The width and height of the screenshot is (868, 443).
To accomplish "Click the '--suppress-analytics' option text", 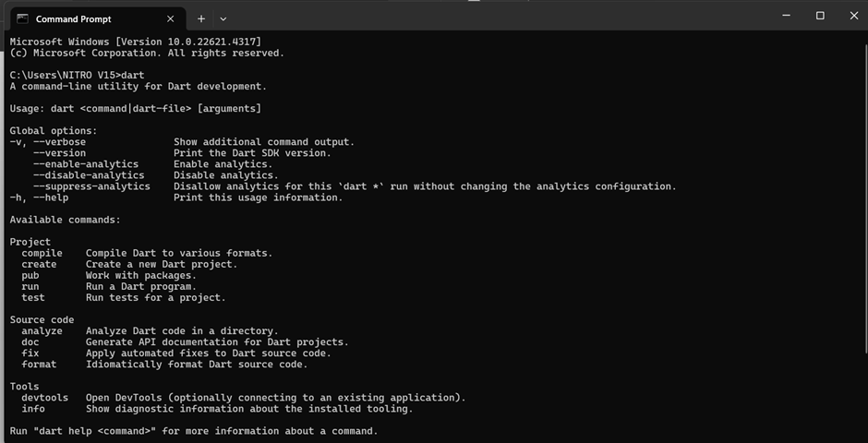I will pos(90,186).
